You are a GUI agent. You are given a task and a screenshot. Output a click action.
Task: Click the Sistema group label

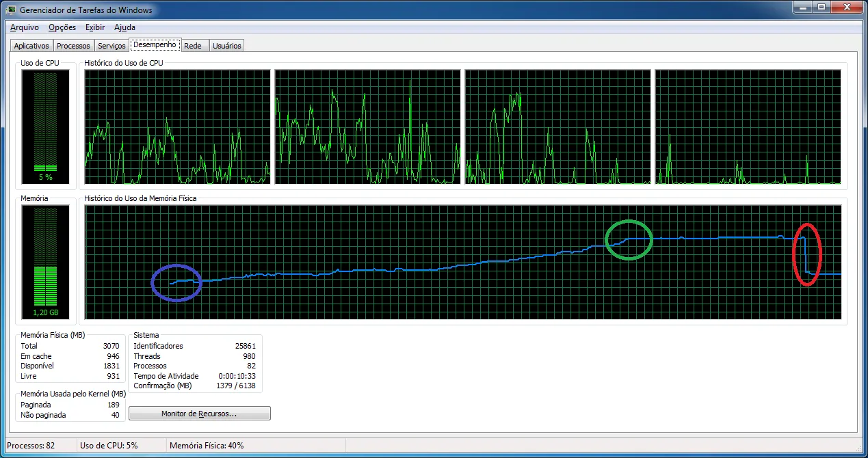(x=146, y=336)
